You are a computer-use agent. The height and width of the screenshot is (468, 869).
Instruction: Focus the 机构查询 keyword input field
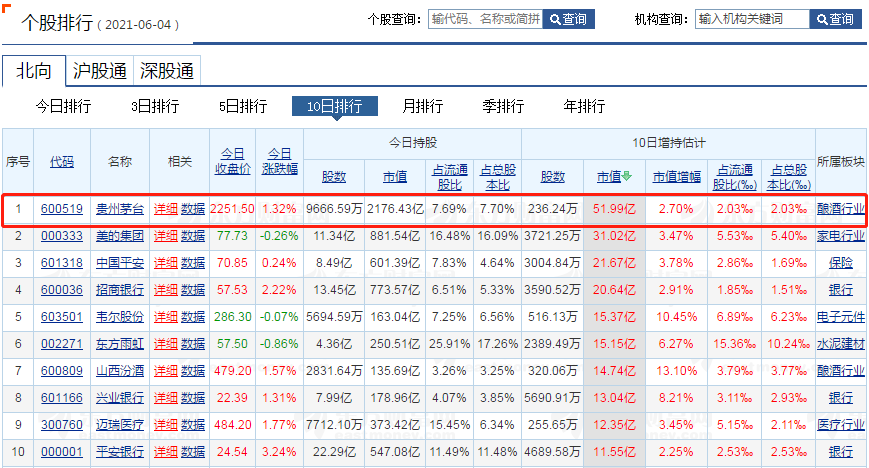point(753,19)
